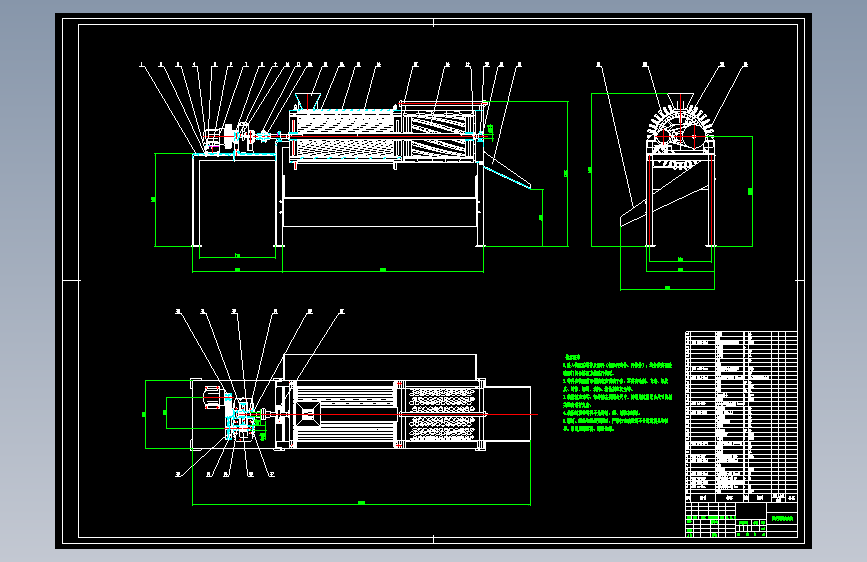Viewport: 867px width, 562px height.
Task: Select the parts list table above title block
Action: click(741, 417)
